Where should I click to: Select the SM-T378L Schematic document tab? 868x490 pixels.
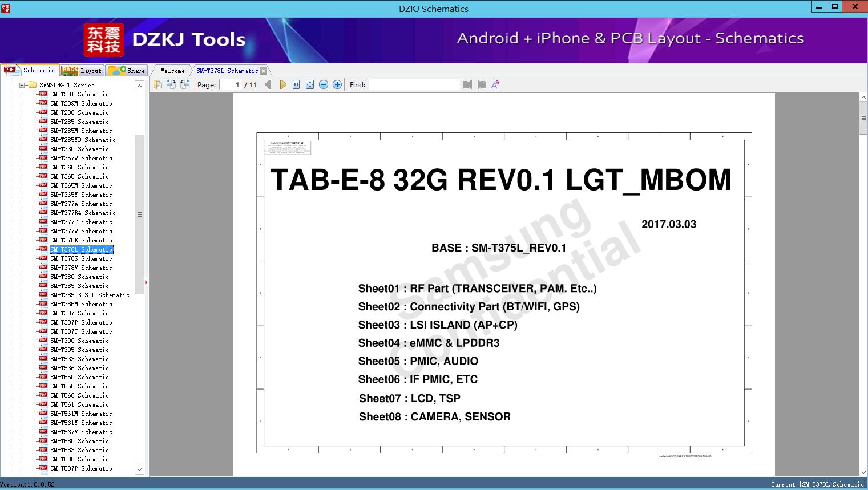coord(227,71)
